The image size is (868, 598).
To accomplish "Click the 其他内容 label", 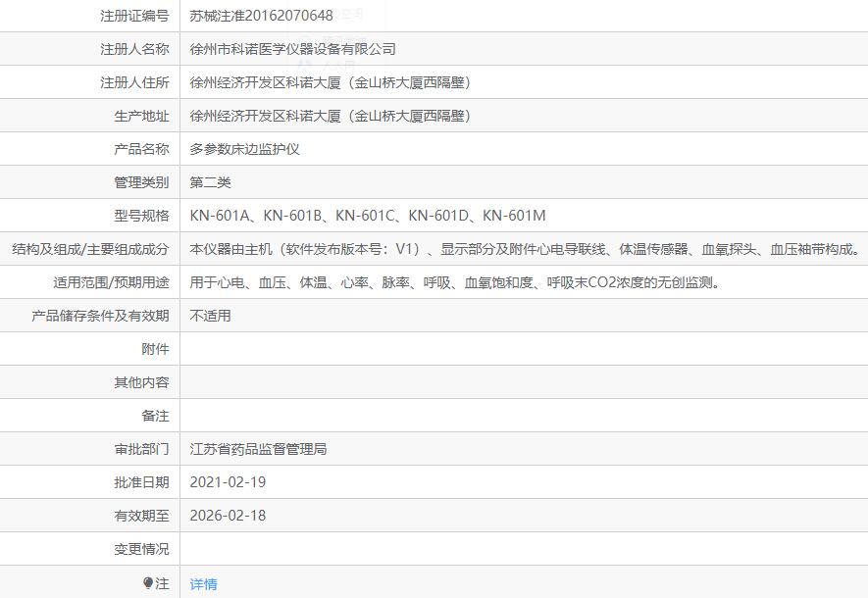I will pyautogui.click(x=141, y=382).
